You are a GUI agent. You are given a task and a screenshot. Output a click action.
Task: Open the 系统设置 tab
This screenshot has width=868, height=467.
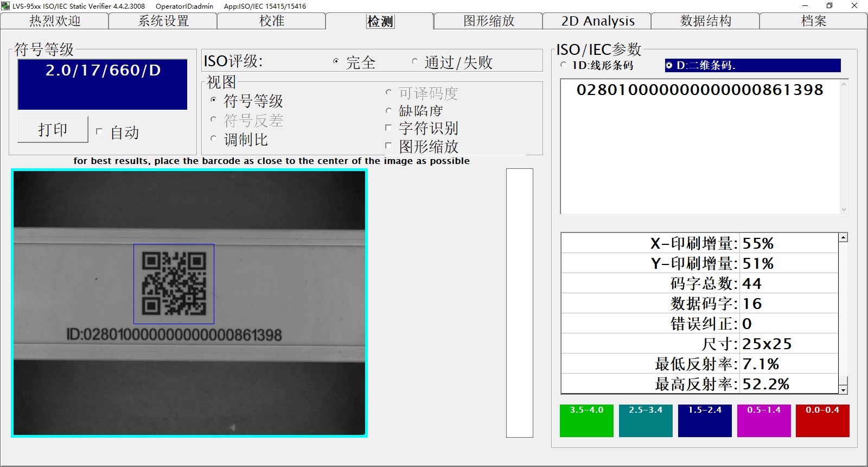click(163, 21)
